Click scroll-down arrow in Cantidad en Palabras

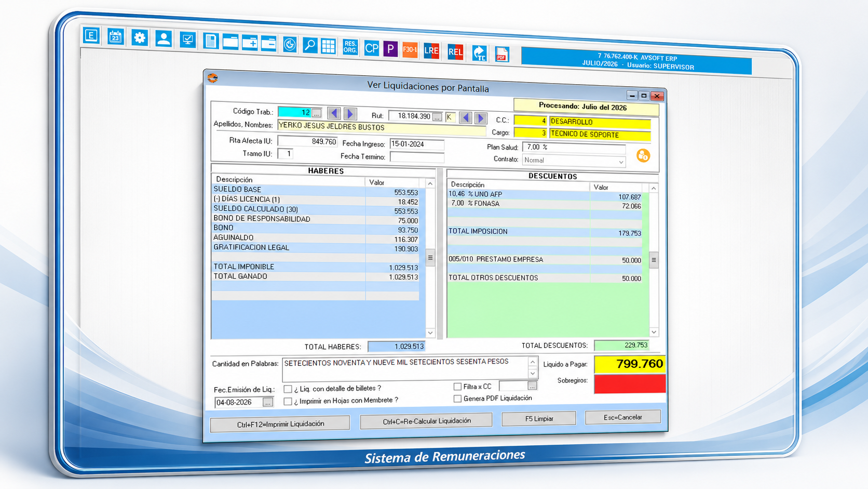[x=533, y=373]
